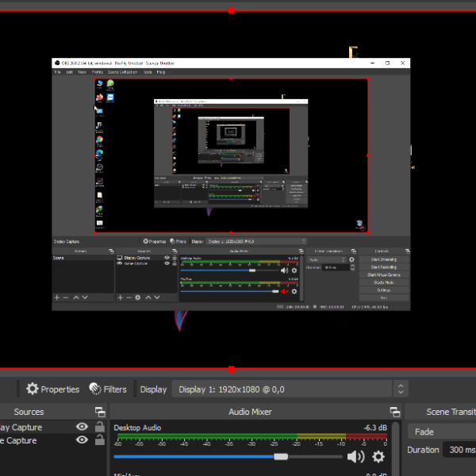The image size is (476, 476).
Task: Open transition gear in previewed Scene Transitions
Action: tap(351, 259)
